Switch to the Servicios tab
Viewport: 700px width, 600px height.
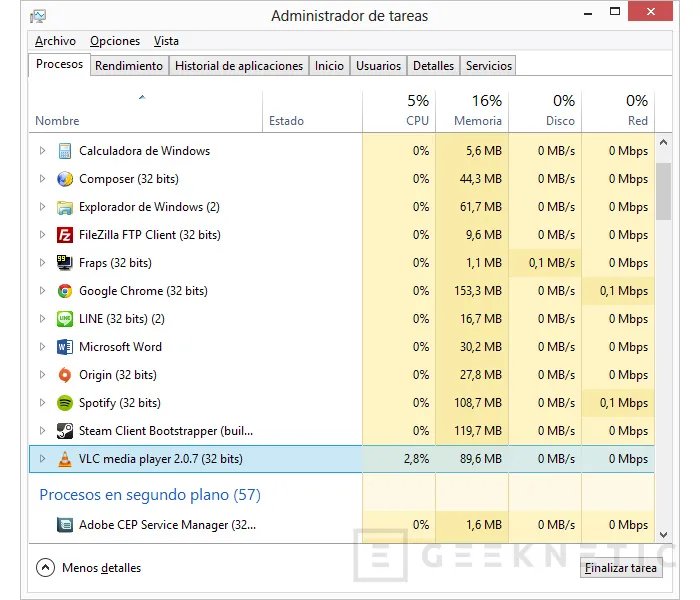pyautogui.click(x=488, y=66)
